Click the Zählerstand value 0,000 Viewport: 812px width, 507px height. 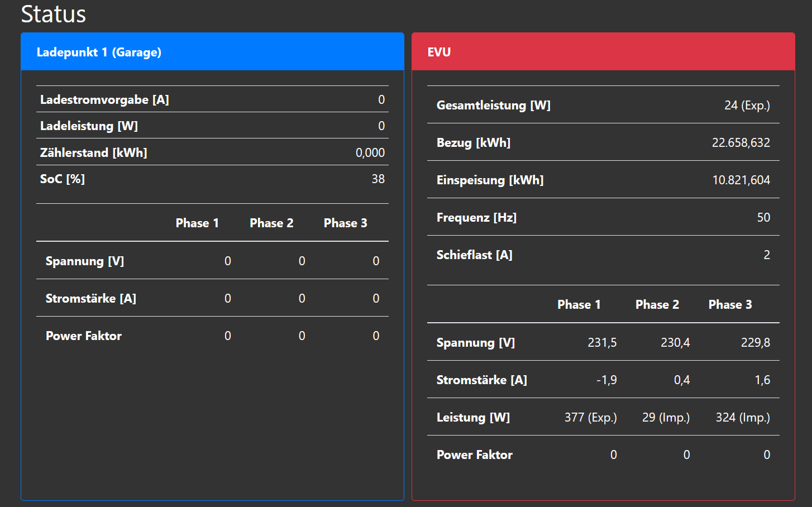(370, 152)
